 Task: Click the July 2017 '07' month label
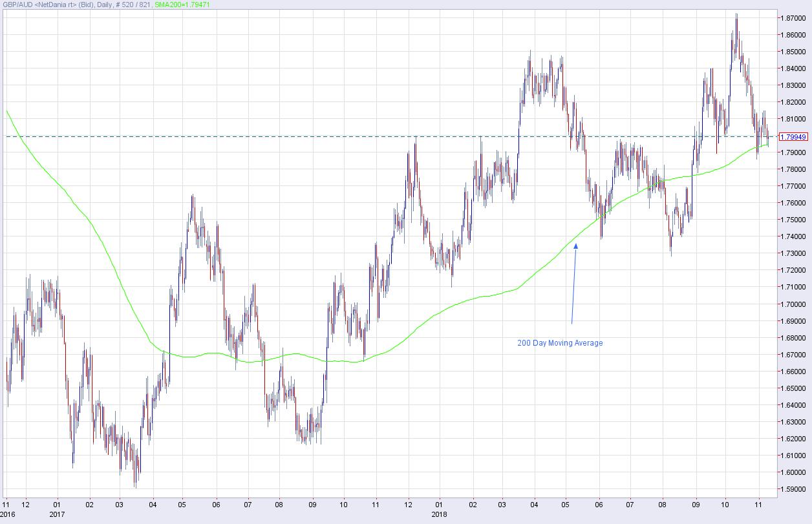248,505
